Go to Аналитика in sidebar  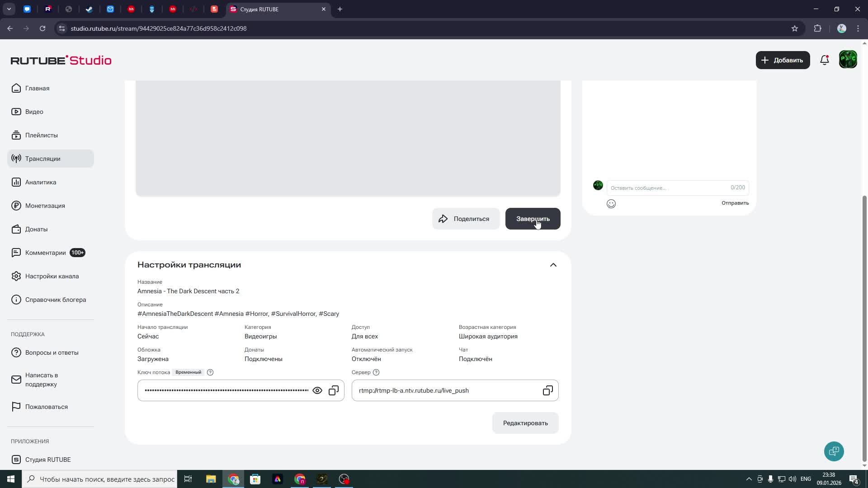(x=41, y=182)
